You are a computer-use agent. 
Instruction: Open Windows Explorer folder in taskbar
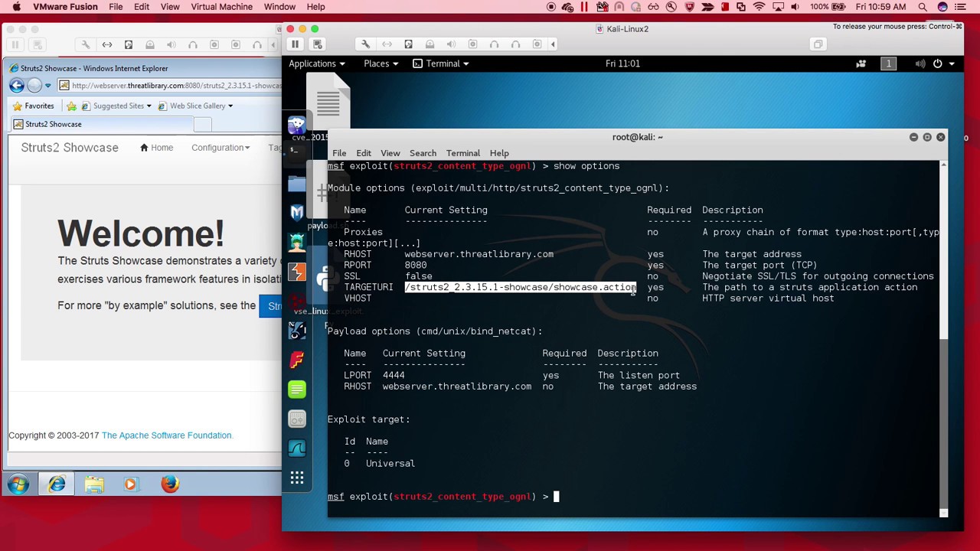click(94, 484)
